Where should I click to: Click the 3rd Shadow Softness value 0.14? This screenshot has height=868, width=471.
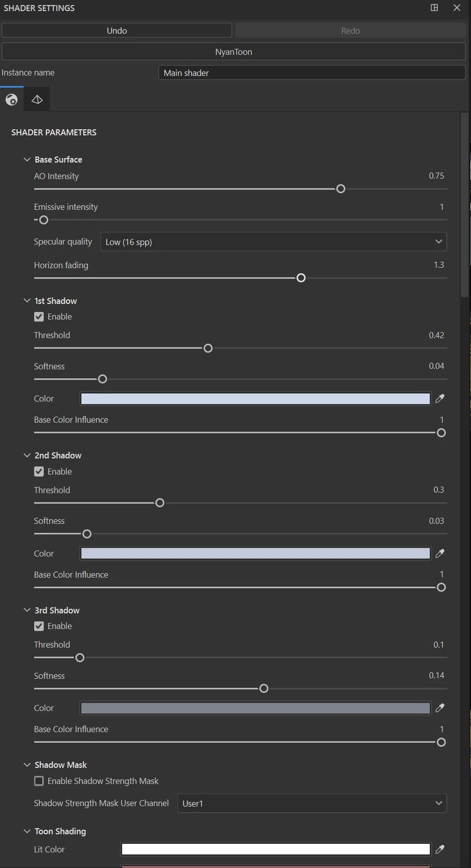coord(436,676)
